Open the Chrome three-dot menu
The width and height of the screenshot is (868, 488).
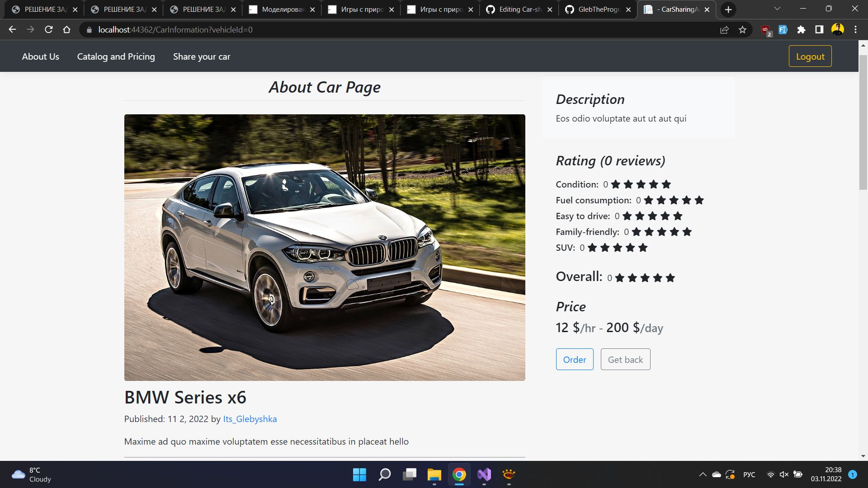(855, 30)
